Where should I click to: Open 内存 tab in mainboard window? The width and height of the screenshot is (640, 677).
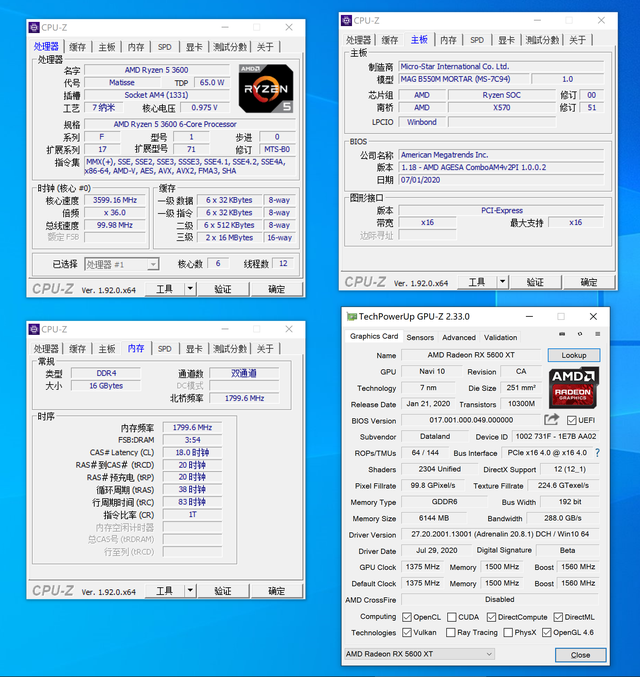click(448, 40)
